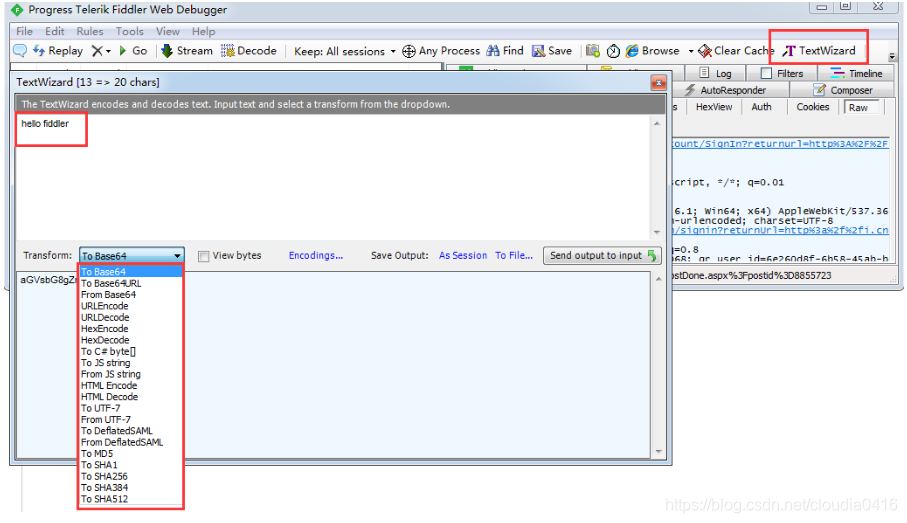Click the To File... link
The height and width of the screenshot is (523, 907).
point(514,256)
